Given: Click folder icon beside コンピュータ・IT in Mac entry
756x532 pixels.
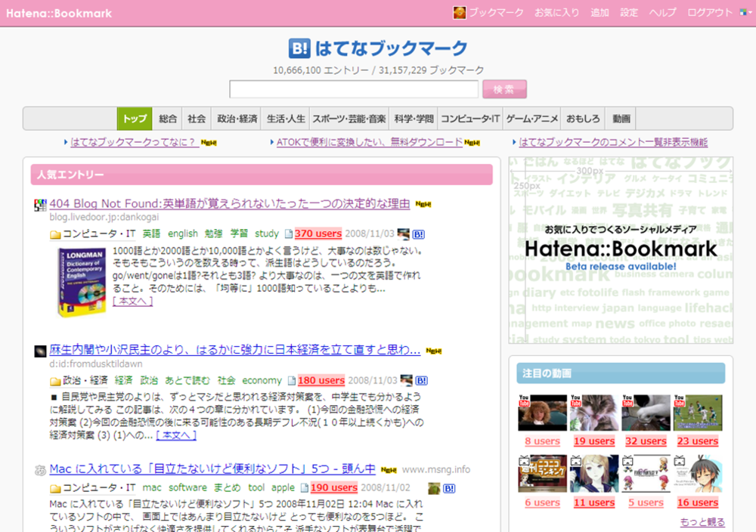Looking at the screenshot, I should [55, 489].
